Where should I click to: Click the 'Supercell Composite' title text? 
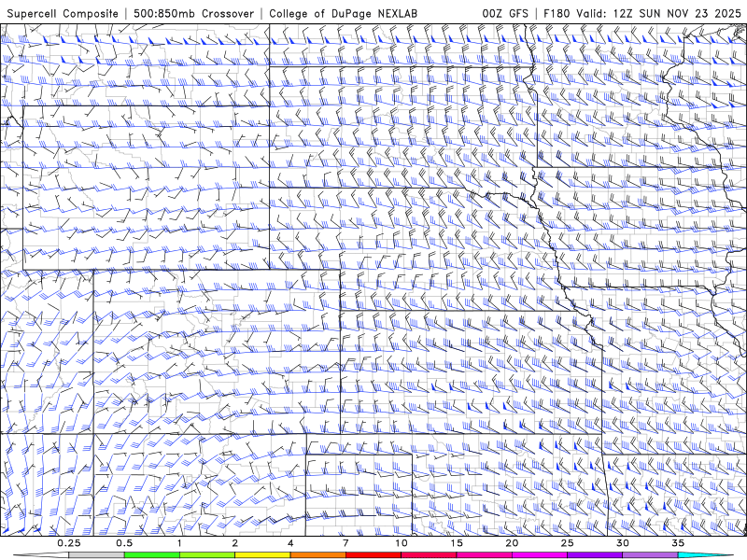pos(63,13)
